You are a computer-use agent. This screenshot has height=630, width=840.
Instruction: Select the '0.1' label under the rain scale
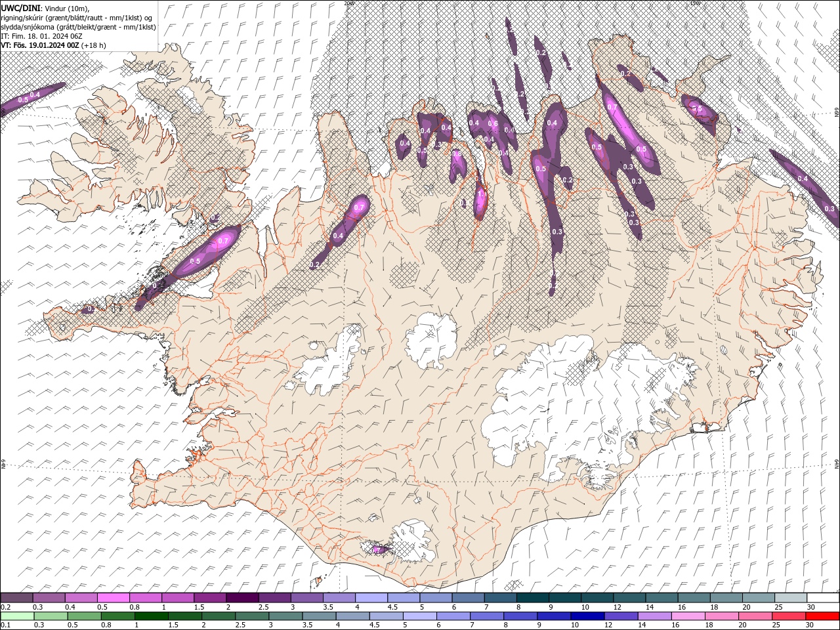pos(6,625)
